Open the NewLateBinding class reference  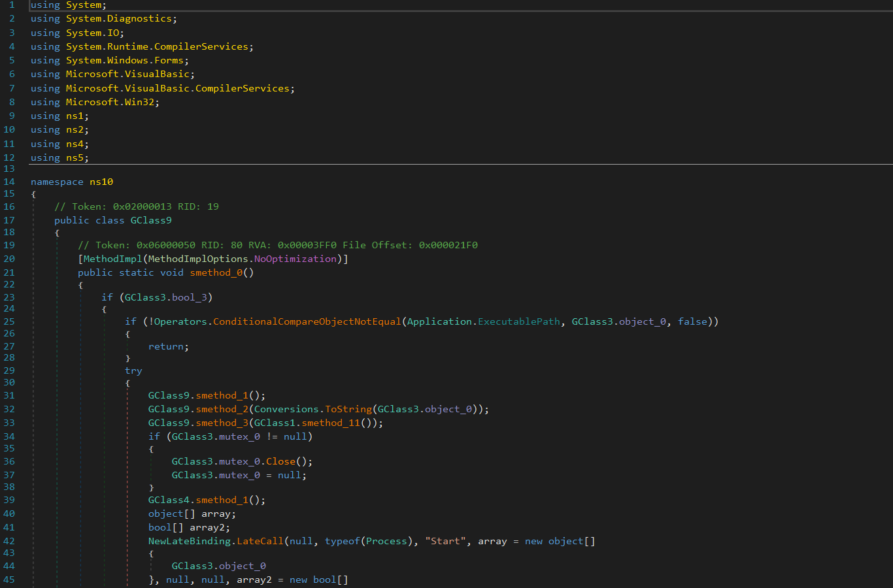pos(189,541)
